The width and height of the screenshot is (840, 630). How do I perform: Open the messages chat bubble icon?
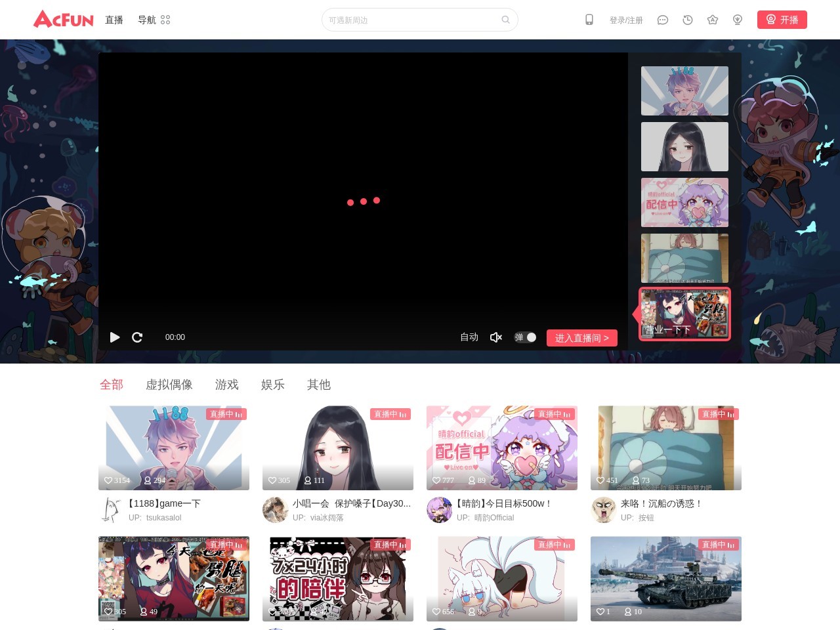click(x=663, y=20)
